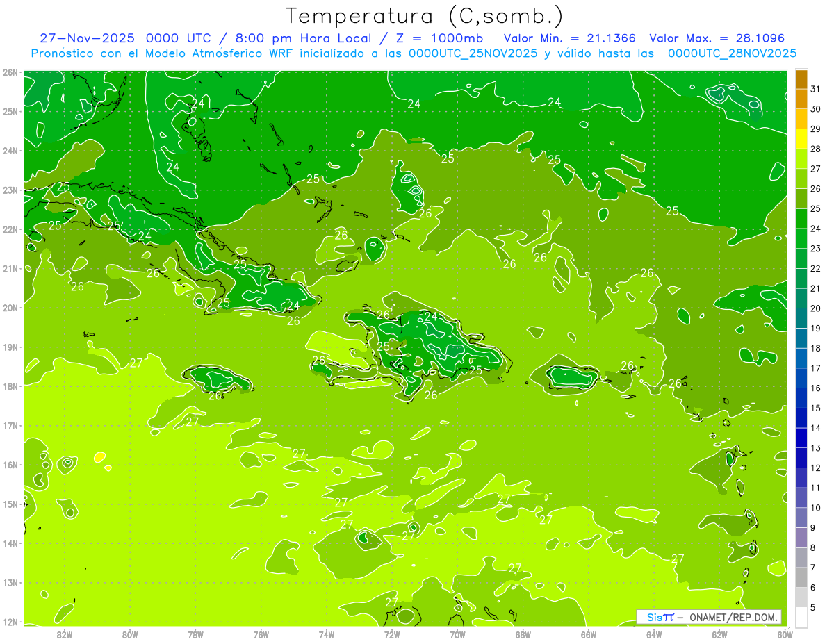Click the title 'Temperatura (C,somb.)'
Screen dimensions: 834x644
(424, 16)
